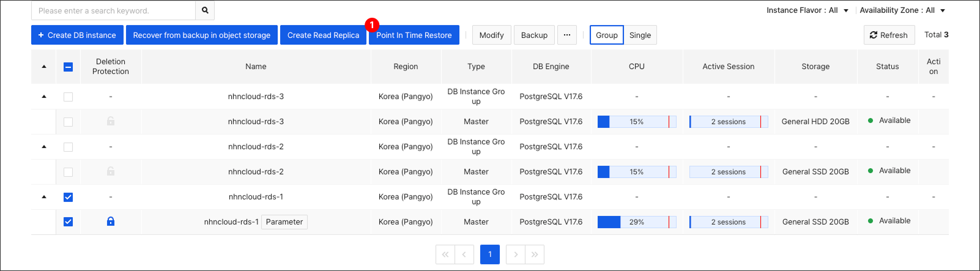
Task: Collapse the nhncloud-rds-1 group
Action: point(44,197)
